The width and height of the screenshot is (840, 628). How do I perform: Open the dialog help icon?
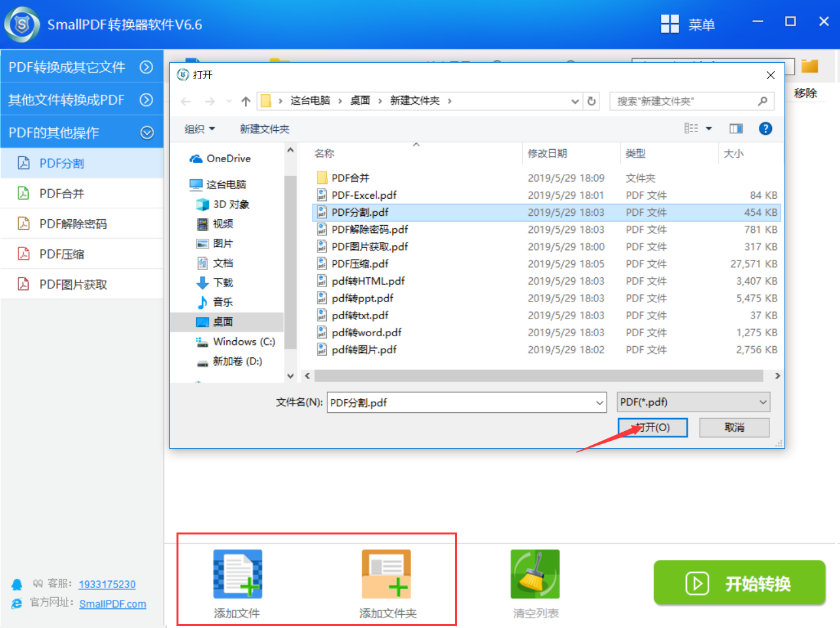765,129
